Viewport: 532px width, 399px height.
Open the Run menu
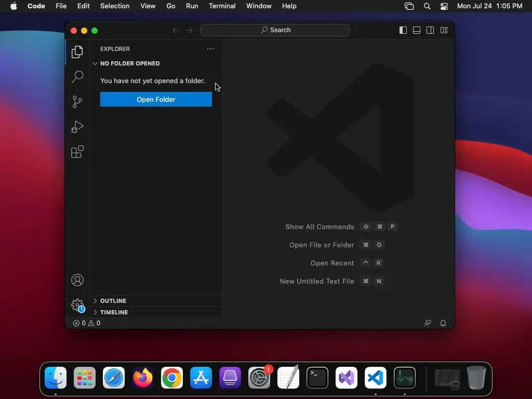(192, 6)
